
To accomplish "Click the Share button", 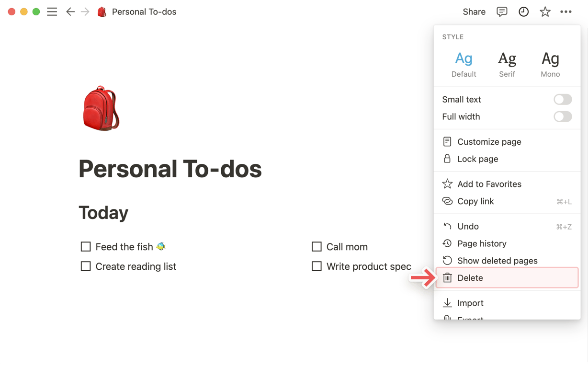I will [474, 12].
